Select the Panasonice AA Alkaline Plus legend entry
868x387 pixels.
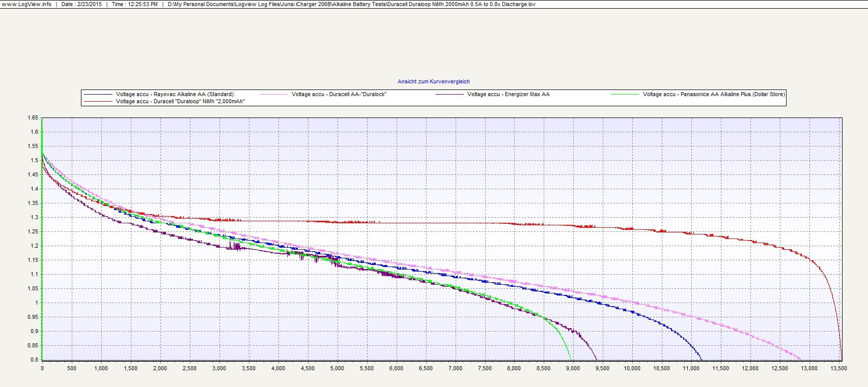coord(714,94)
